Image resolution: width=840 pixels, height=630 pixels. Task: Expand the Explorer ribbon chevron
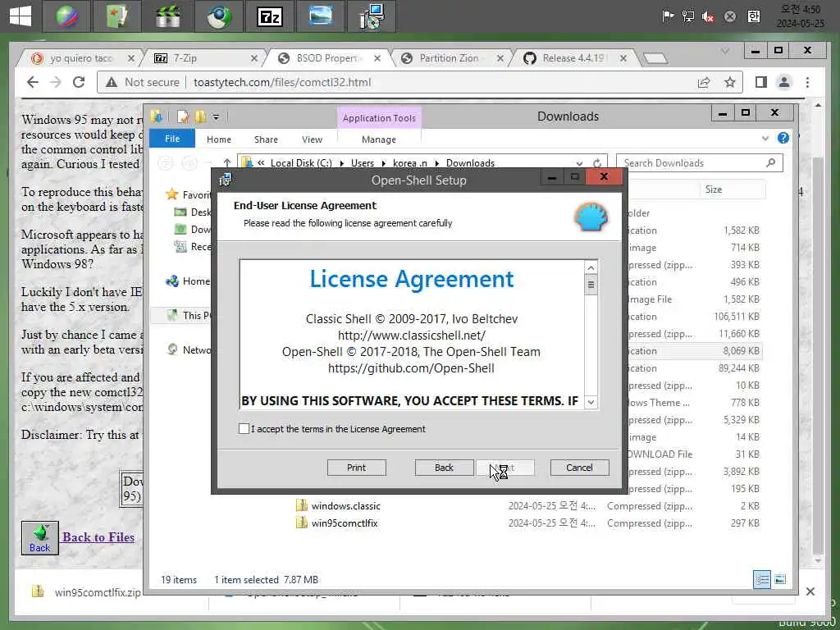pos(765,138)
